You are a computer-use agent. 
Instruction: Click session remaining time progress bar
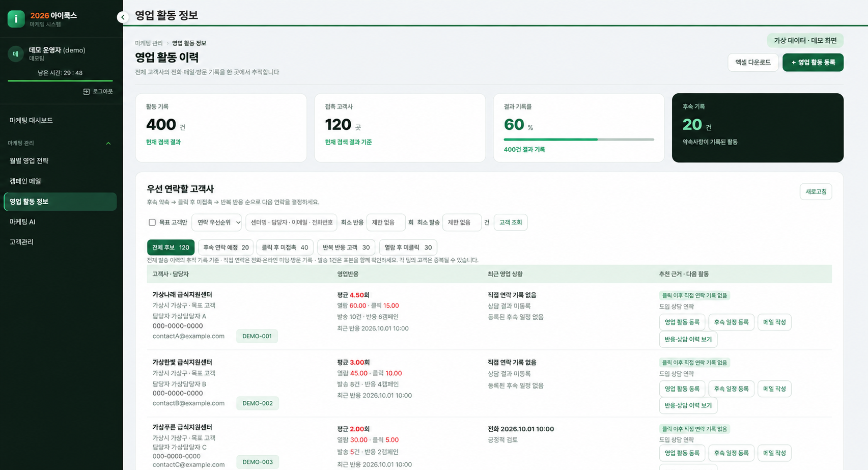60,80
